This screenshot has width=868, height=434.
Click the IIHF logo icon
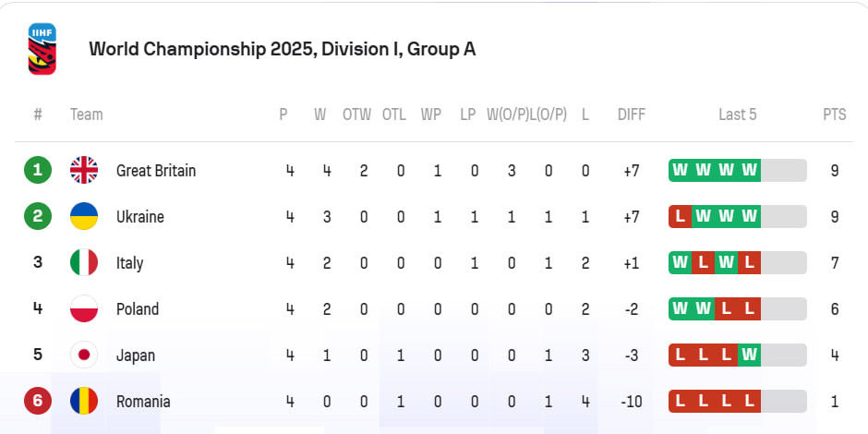click(42, 49)
